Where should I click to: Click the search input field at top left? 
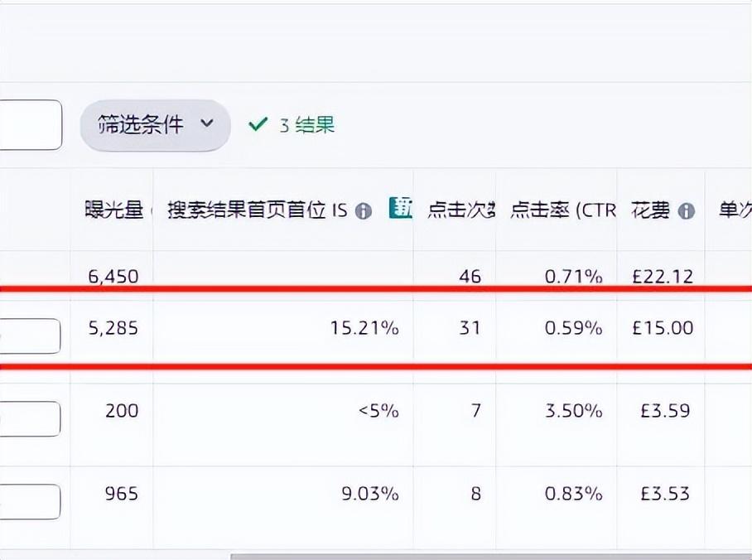31,124
